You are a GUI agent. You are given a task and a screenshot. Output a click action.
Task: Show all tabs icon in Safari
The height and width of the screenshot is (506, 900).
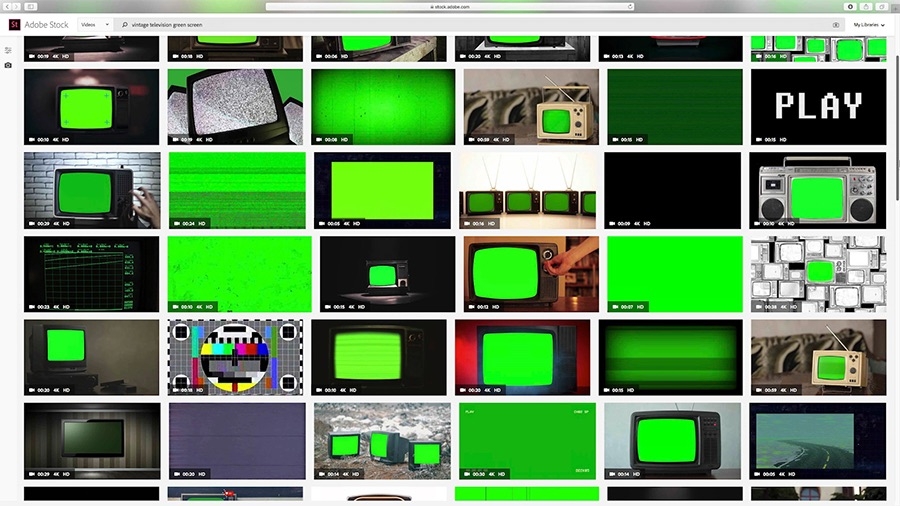pos(882,6)
